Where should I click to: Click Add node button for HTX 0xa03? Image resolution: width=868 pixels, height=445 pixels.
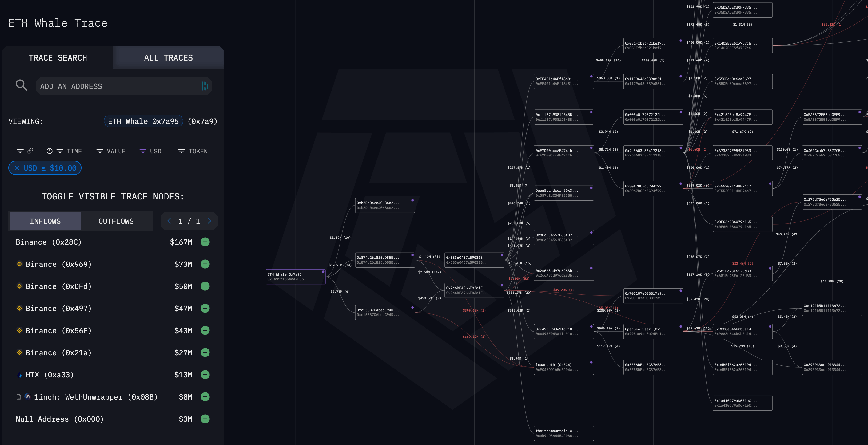pos(205,375)
